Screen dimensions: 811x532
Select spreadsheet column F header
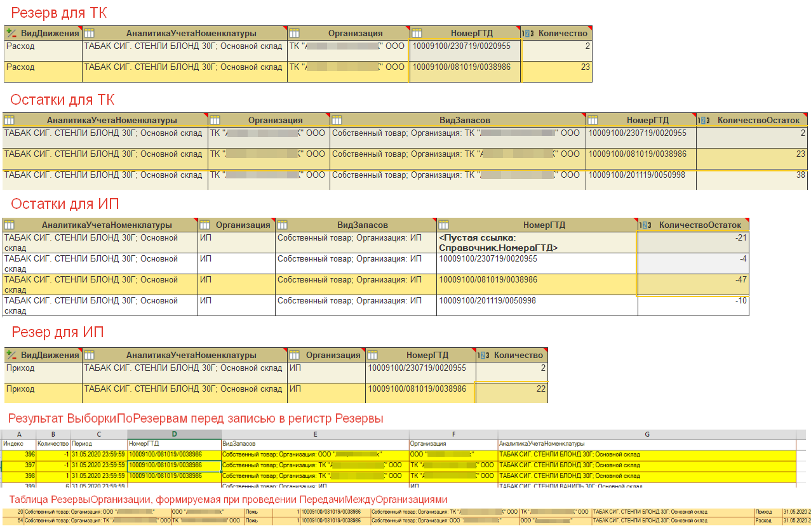[453, 434]
